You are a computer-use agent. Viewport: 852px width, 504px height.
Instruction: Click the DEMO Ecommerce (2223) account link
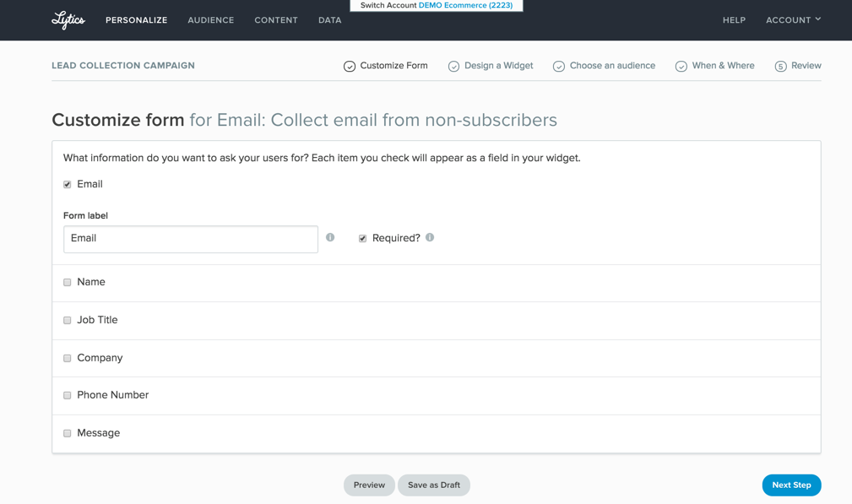coord(465,5)
